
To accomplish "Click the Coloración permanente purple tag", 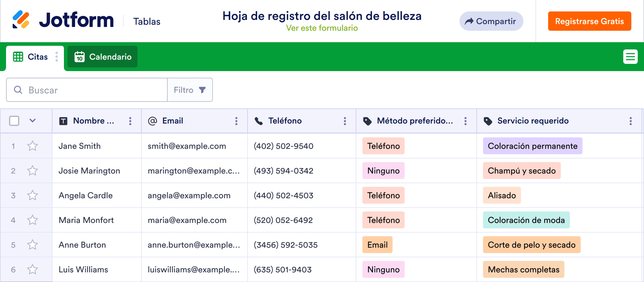I will click(532, 146).
